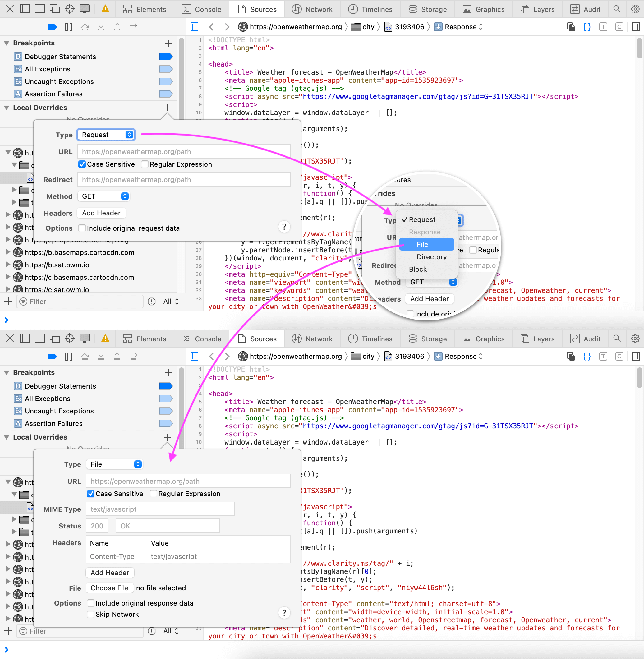Click 3193406 in the top breadcrumb

click(x=405, y=27)
